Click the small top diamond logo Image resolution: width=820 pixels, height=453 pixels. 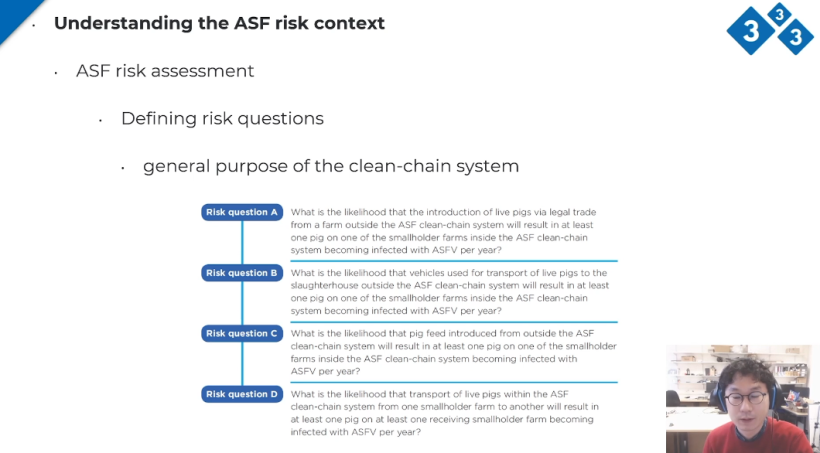click(x=780, y=15)
